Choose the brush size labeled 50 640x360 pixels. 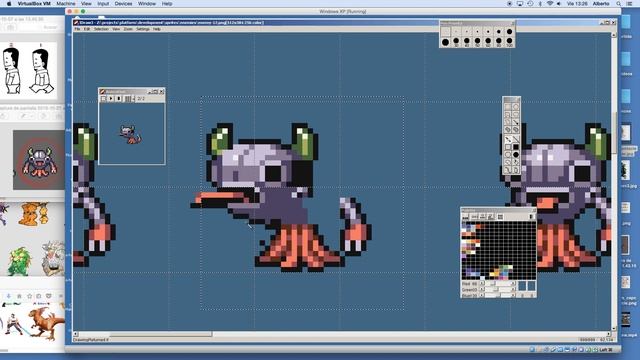click(x=477, y=42)
